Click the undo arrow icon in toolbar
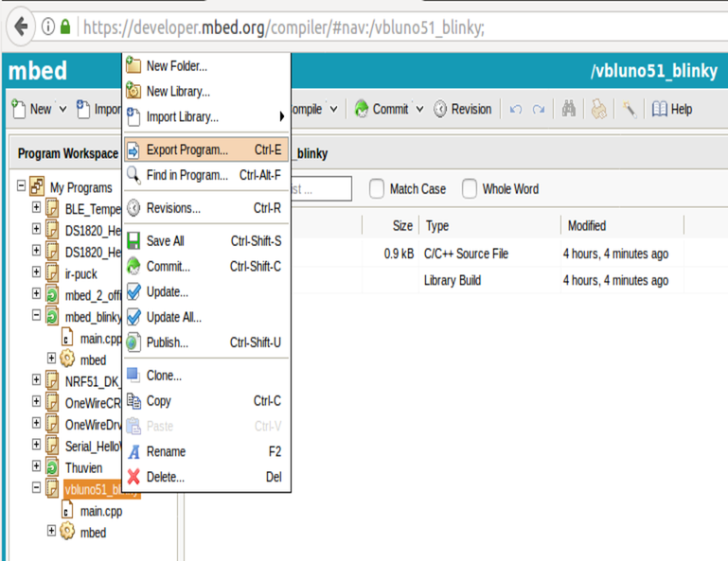The image size is (728, 561). pos(516,110)
